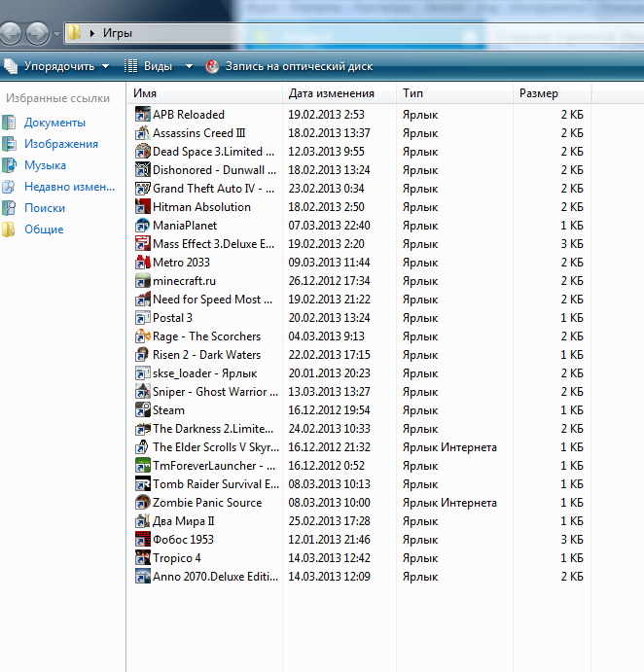Image resolution: width=644 pixels, height=672 pixels.
Task: Click the Postal 3 file name
Action: coord(172,318)
